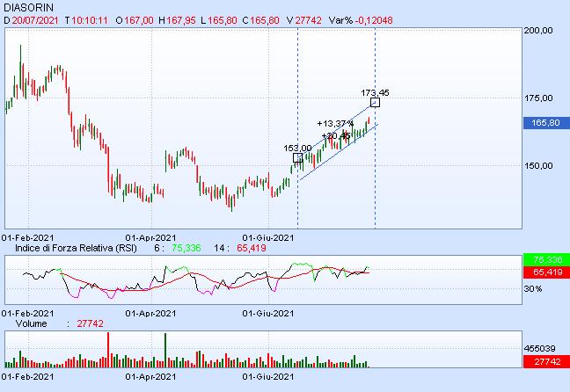Click the DIASORIN chart title

[x=28, y=7]
